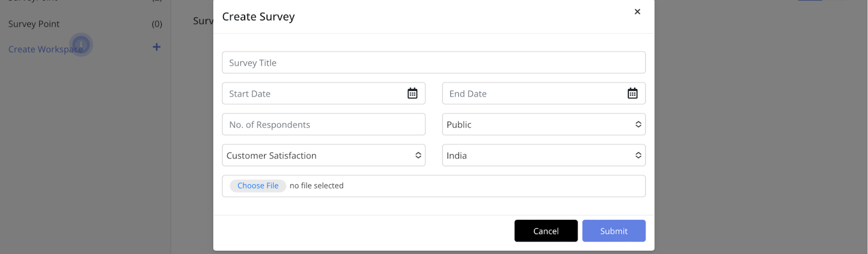Image resolution: width=868 pixels, height=254 pixels.
Task: Open the Customer Satisfaction category dropdown
Action: point(323,155)
